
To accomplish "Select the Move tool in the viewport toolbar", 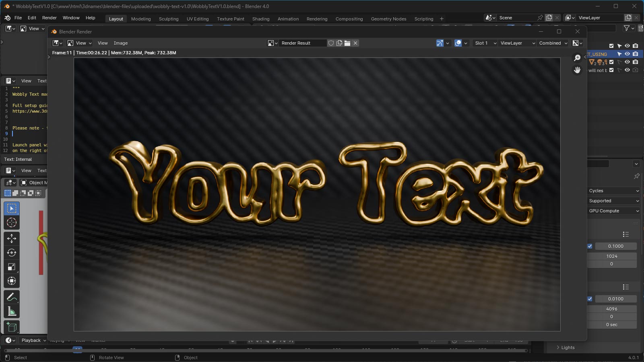I will tap(11, 239).
